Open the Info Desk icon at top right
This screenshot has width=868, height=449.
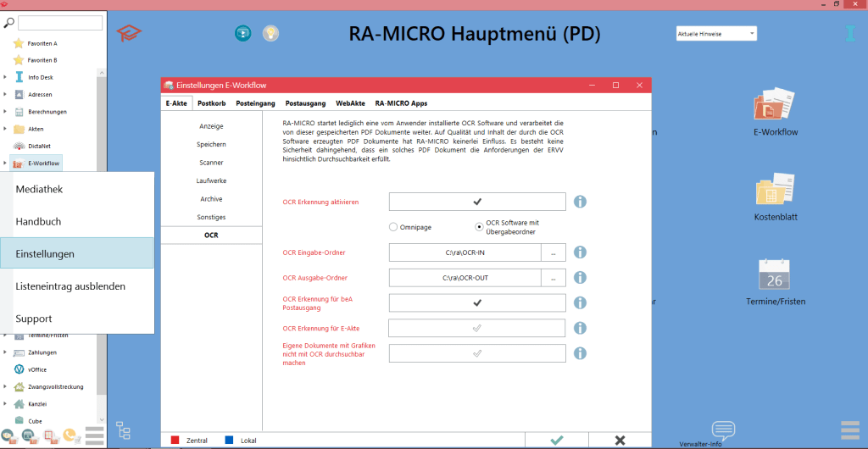point(850,34)
